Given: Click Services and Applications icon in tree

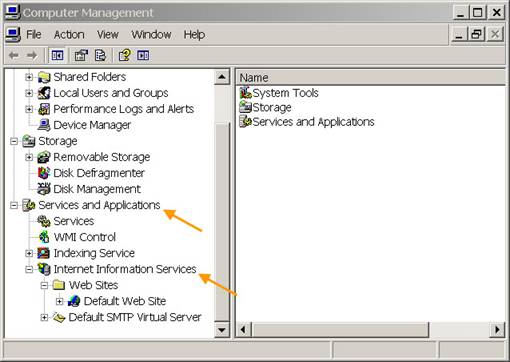Looking at the screenshot, I should click(29, 205).
